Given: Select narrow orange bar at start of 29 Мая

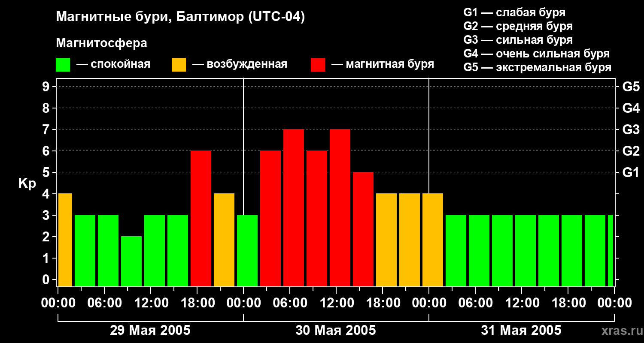Looking at the screenshot, I should 65,240.
